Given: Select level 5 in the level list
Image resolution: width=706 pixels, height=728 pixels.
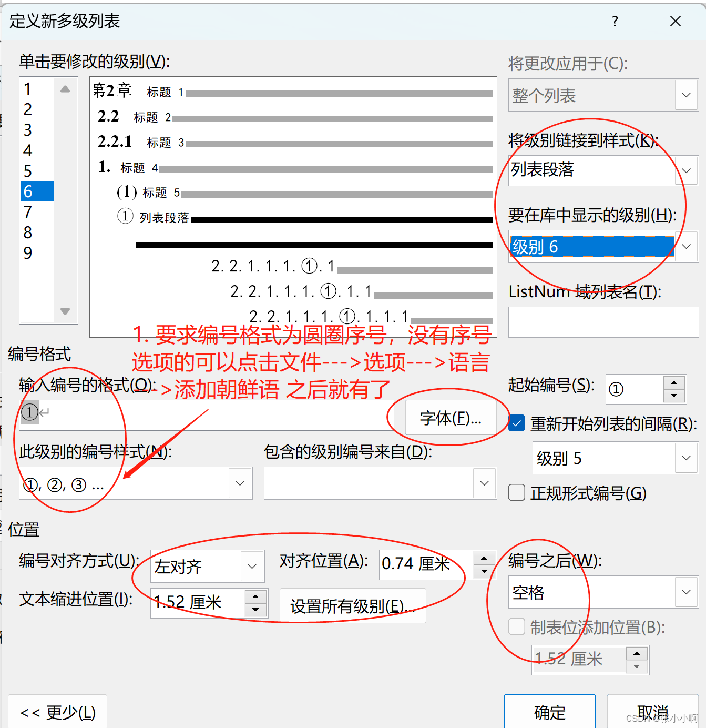Looking at the screenshot, I should [x=37, y=171].
